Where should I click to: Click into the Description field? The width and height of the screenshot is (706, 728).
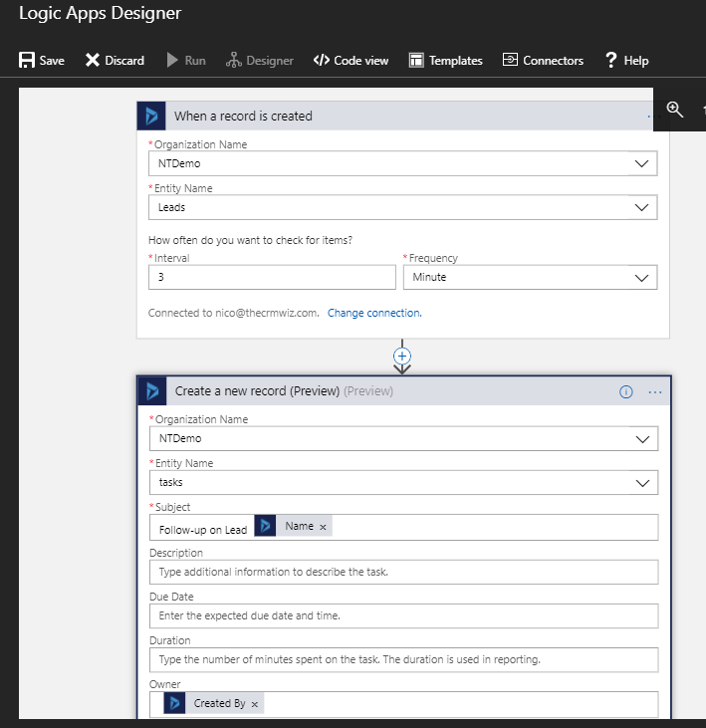(x=403, y=572)
